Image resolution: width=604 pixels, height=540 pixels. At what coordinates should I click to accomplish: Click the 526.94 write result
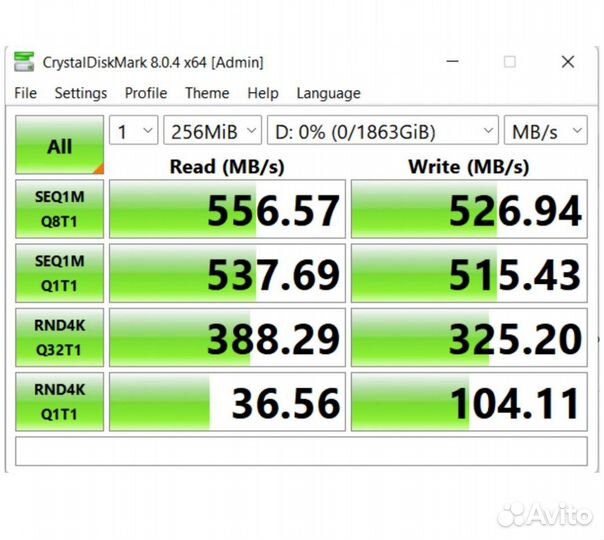pos(469,209)
